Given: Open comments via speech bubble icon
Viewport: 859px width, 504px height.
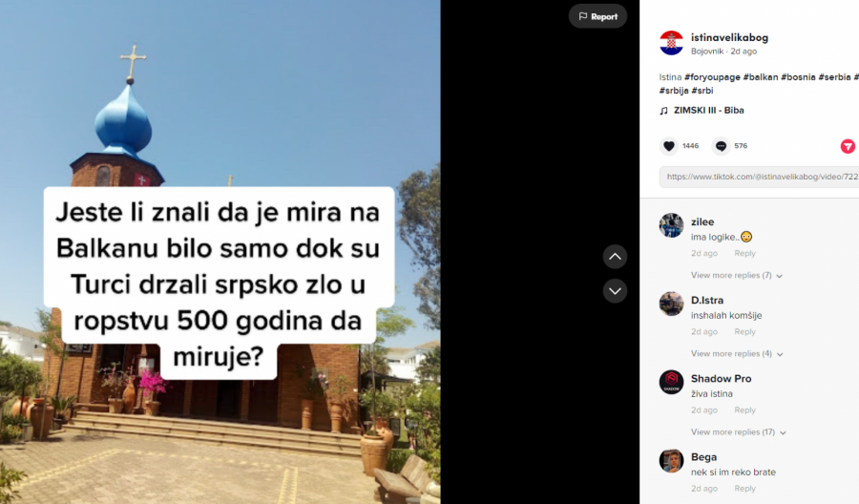Looking at the screenshot, I should [721, 146].
